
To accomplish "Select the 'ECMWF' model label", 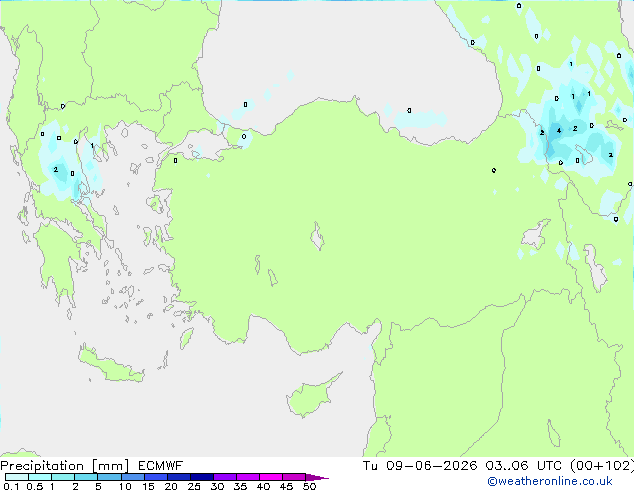I will pos(161,466).
